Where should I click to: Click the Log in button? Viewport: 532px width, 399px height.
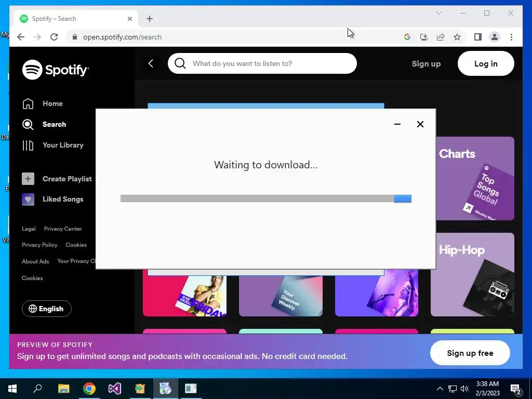(486, 63)
